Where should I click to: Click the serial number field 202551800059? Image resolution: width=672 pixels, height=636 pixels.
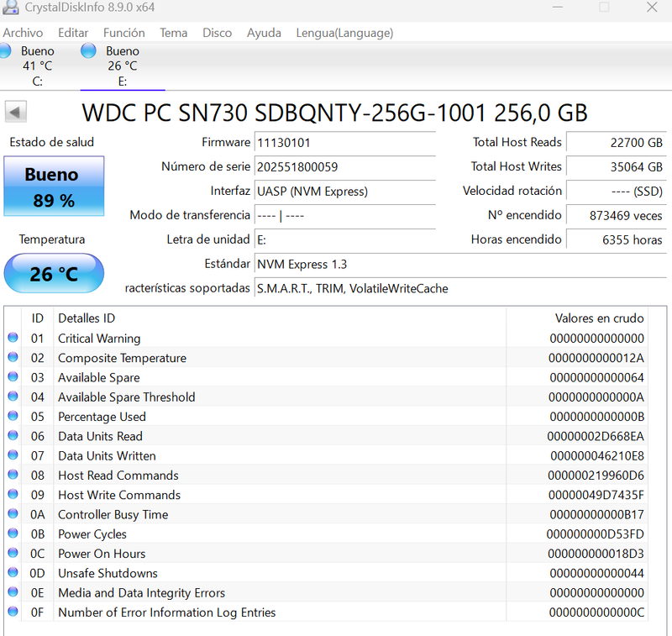click(x=345, y=166)
